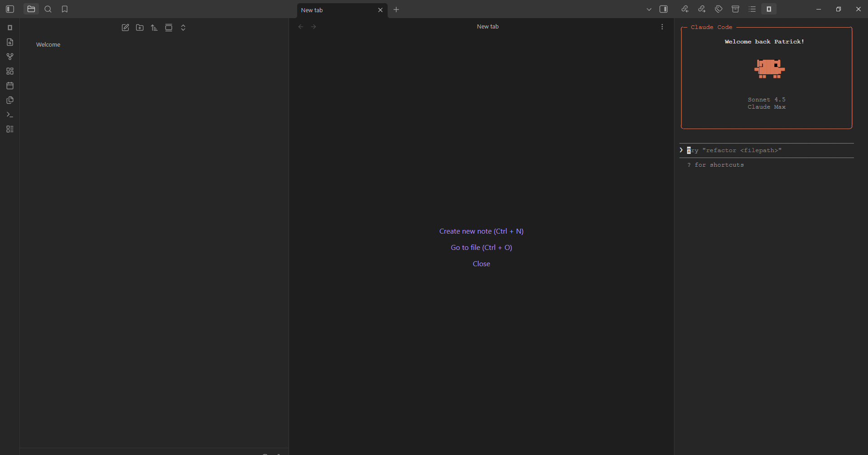Open today's daily note calendar icon
Viewport: 868px width, 455px height.
coord(10,86)
